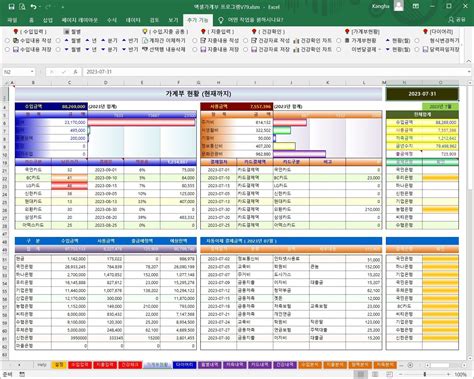Image resolution: width=474 pixels, height=379 pixels.
Task: Click the dark 2023-07-31 date cell
Action: click(422, 94)
